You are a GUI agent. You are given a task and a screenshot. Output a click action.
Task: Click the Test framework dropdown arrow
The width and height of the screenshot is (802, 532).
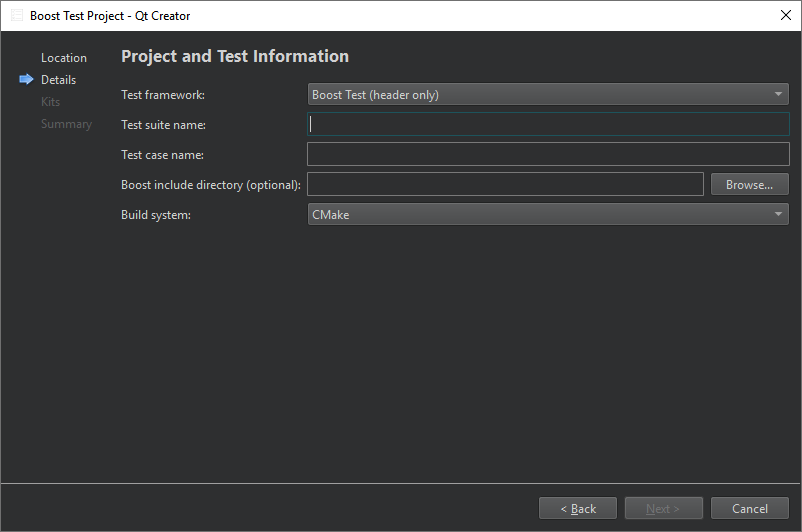[778, 95]
